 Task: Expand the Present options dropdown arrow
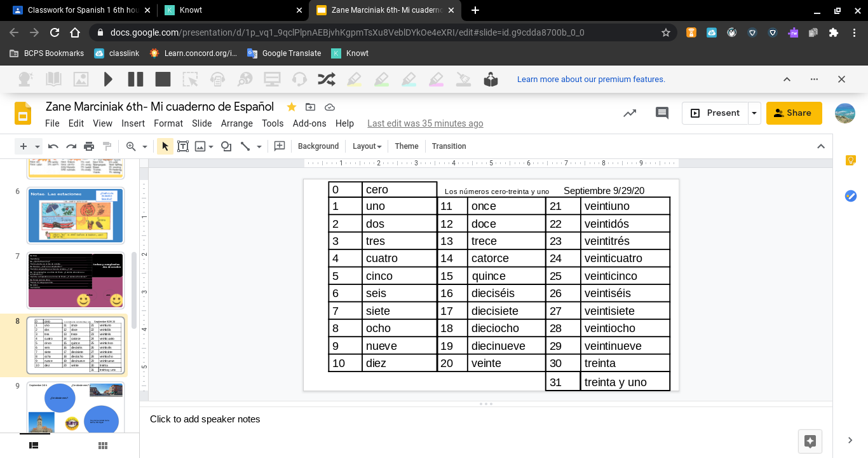click(754, 113)
